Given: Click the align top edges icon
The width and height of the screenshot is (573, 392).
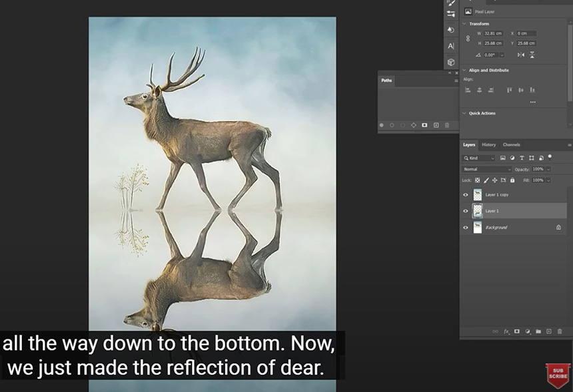Looking at the screenshot, I should (510, 90).
